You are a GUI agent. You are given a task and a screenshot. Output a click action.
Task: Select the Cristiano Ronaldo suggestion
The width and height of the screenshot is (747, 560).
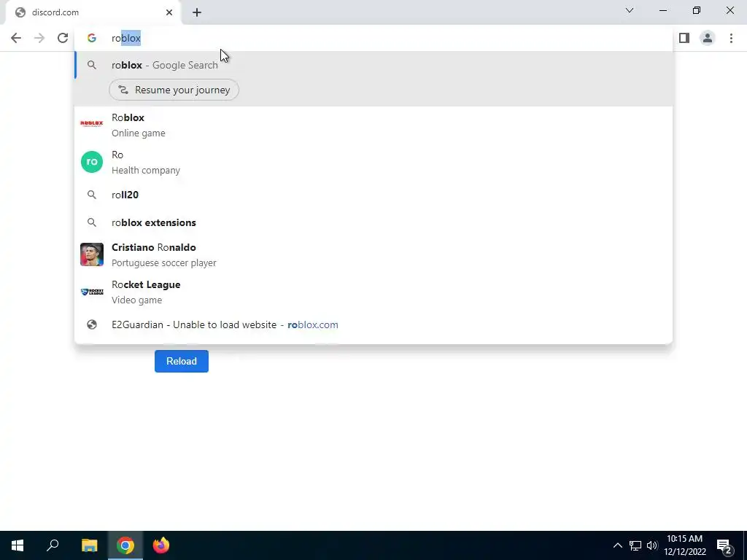click(373, 254)
